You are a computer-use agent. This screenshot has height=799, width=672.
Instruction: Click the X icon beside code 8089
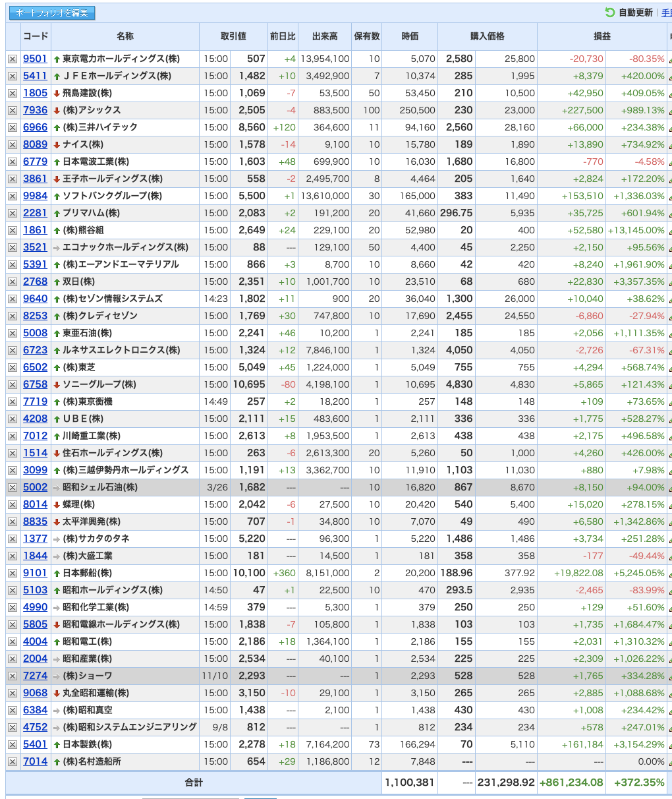tap(13, 144)
